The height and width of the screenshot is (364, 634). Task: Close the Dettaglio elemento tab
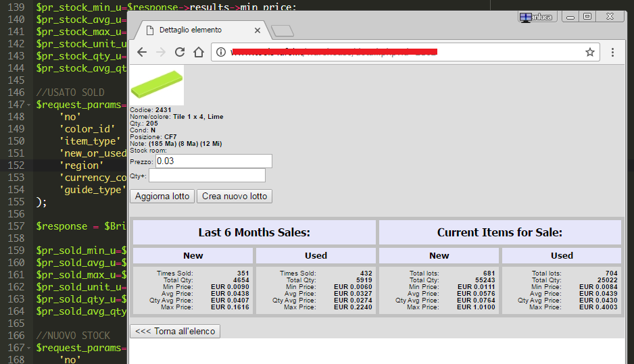pyautogui.click(x=257, y=30)
